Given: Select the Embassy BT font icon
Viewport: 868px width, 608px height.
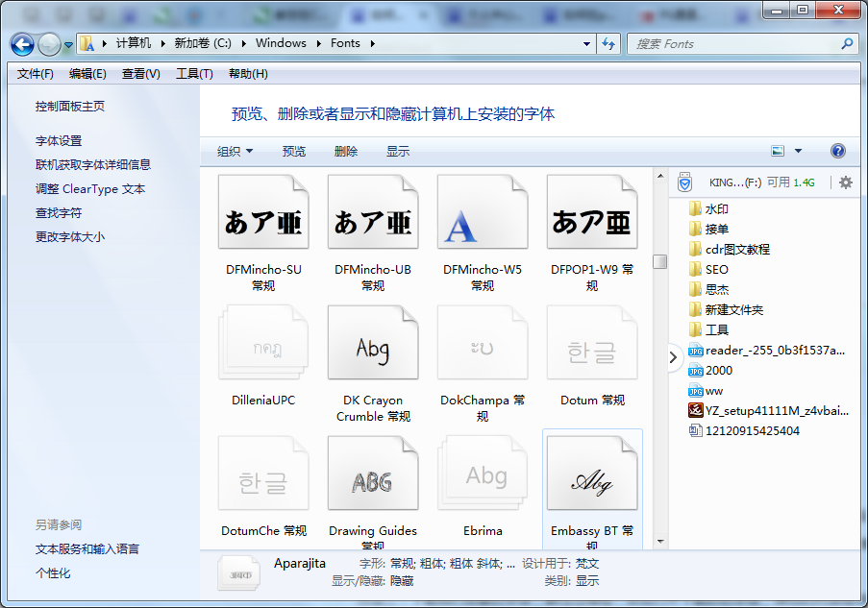Looking at the screenshot, I should [x=592, y=473].
